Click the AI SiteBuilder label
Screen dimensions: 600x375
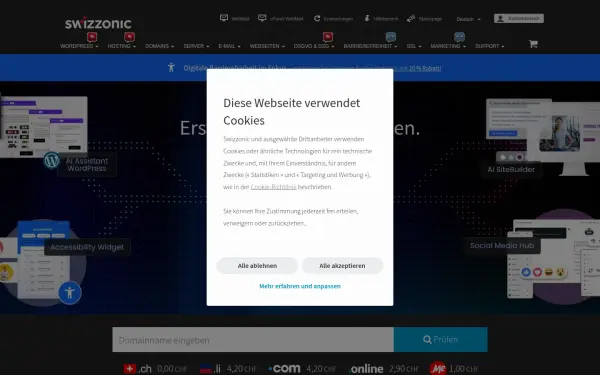(x=511, y=169)
